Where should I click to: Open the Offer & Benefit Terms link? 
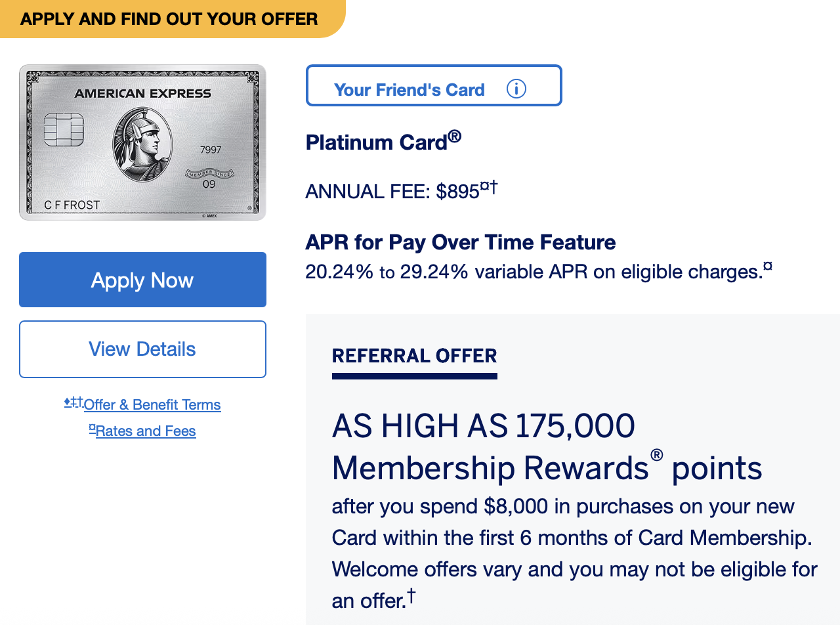[152, 405]
